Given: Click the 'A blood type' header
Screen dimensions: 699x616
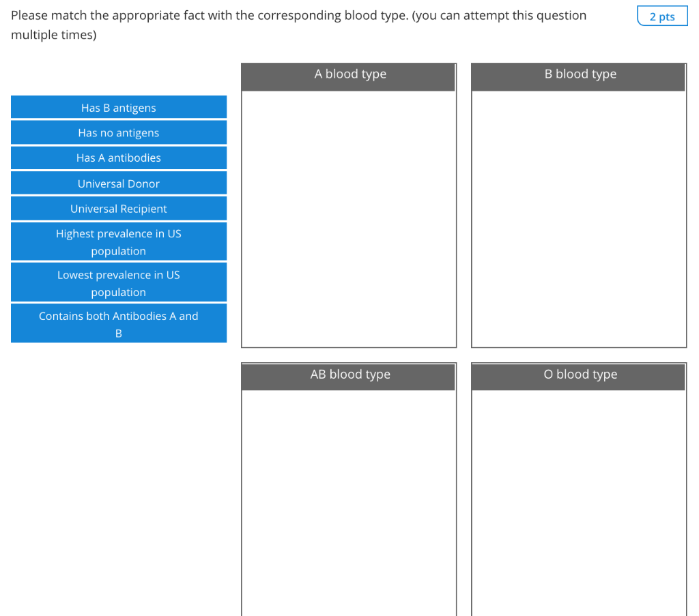Looking at the screenshot, I should 349,77.
